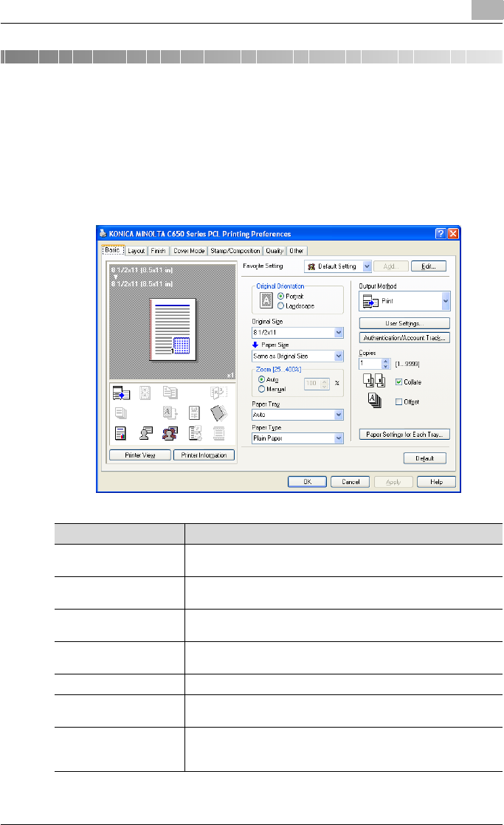This screenshot has width=504, height=825.
Task: Click the collated pages illustration beside Collate
Action: (x=374, y=381)
